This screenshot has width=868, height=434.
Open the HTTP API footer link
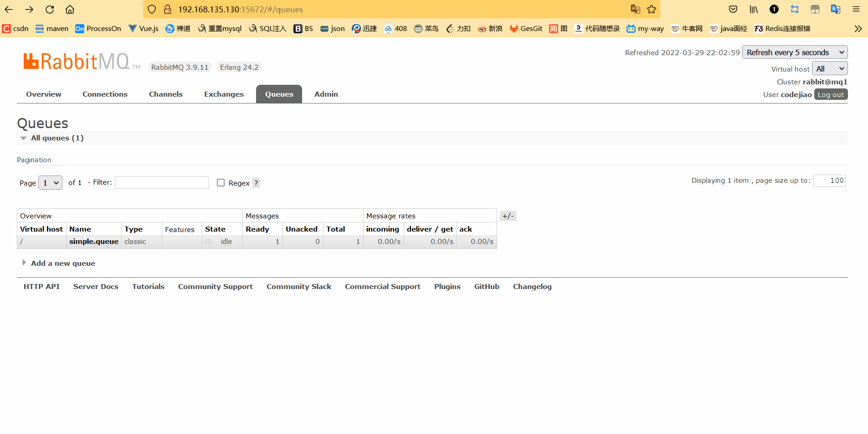click(x=41, y=287)
